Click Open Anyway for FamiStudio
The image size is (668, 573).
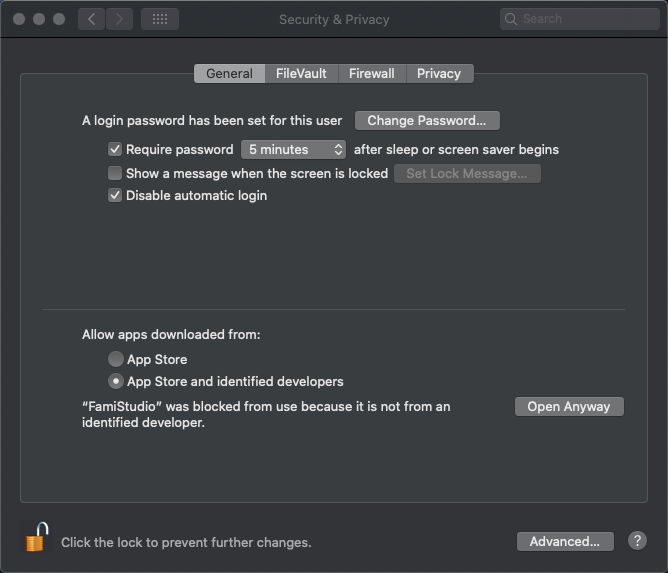[569, 406]
